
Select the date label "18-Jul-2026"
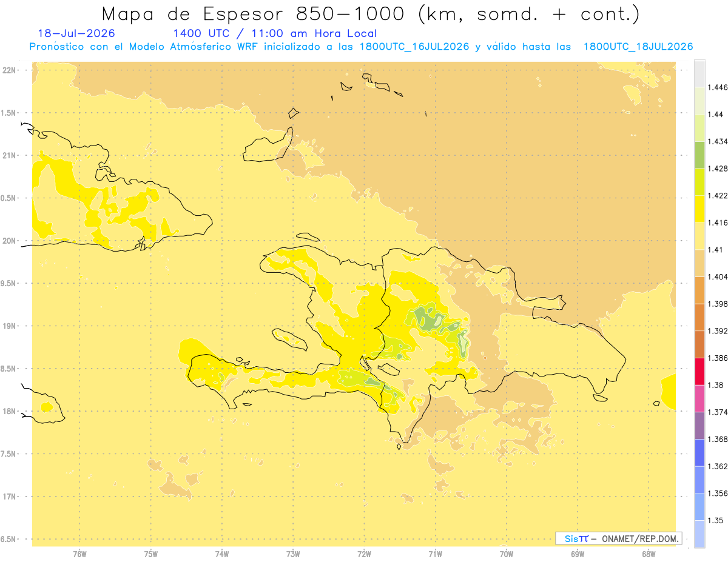click(x=76, y=33)
